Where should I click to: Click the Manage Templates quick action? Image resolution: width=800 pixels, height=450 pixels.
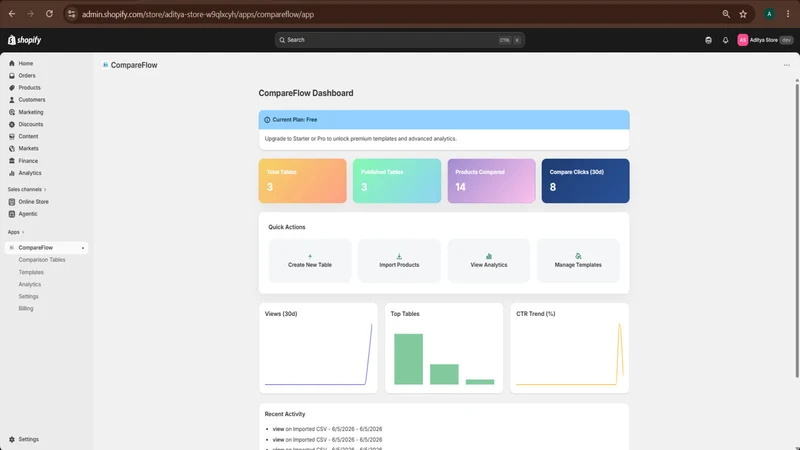(x=578, y=261)
